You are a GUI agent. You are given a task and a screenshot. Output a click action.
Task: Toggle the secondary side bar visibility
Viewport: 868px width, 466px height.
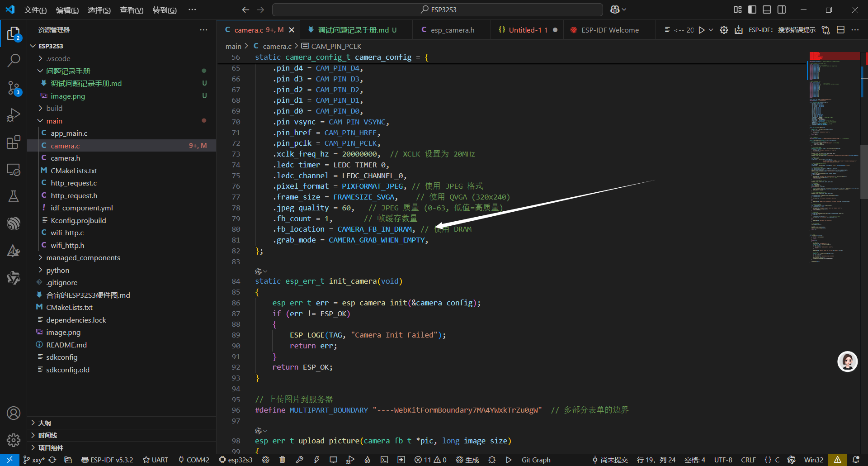[x=781, y=10]
